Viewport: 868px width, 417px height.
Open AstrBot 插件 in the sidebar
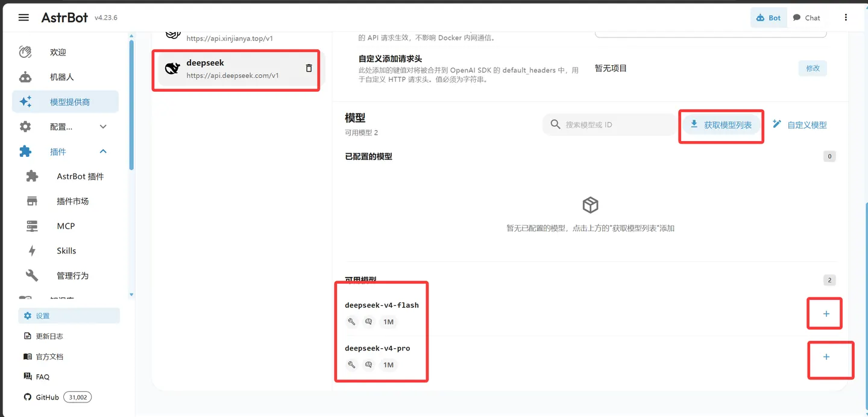click(65, 176)
